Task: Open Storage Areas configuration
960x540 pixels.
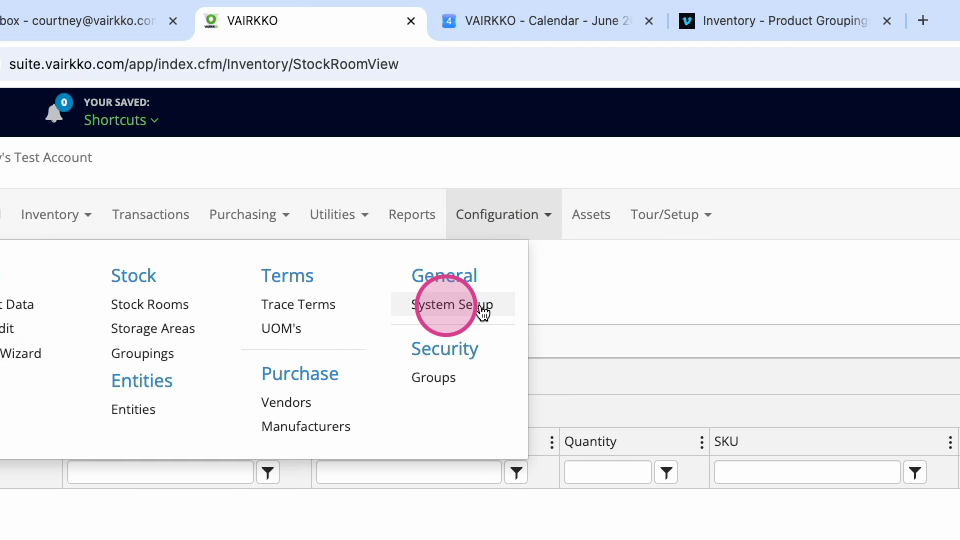Action: coord(152,329)
